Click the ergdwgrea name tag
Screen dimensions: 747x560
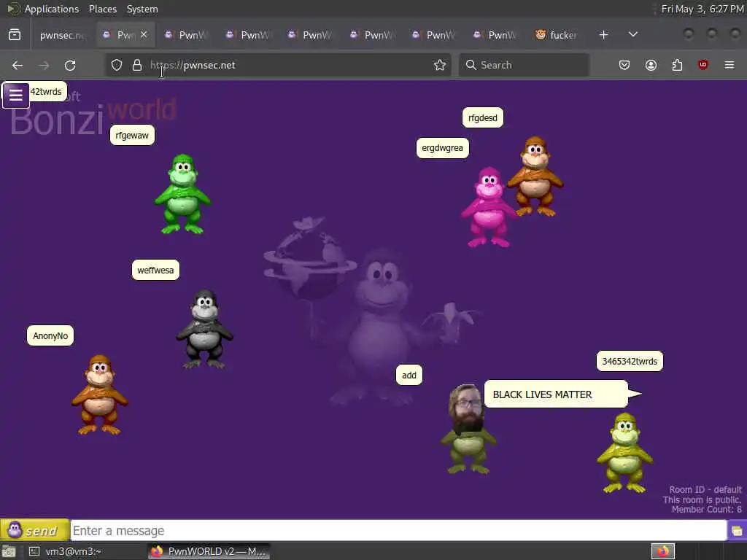click(x=443, y=147)
